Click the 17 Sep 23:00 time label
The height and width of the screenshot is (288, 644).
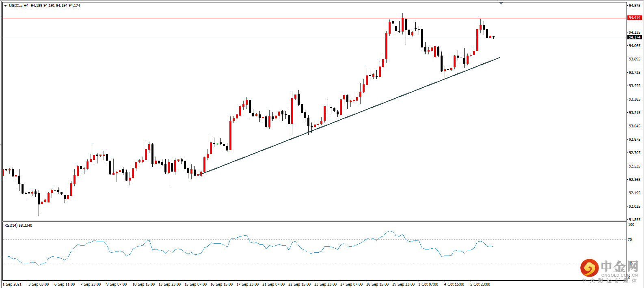(247, 284)
